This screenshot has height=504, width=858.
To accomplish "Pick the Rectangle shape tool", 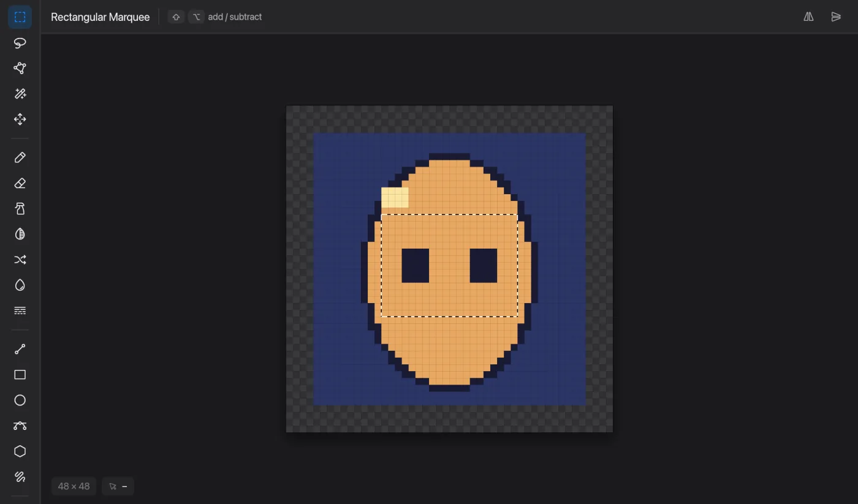I will [x=20, y=375].
